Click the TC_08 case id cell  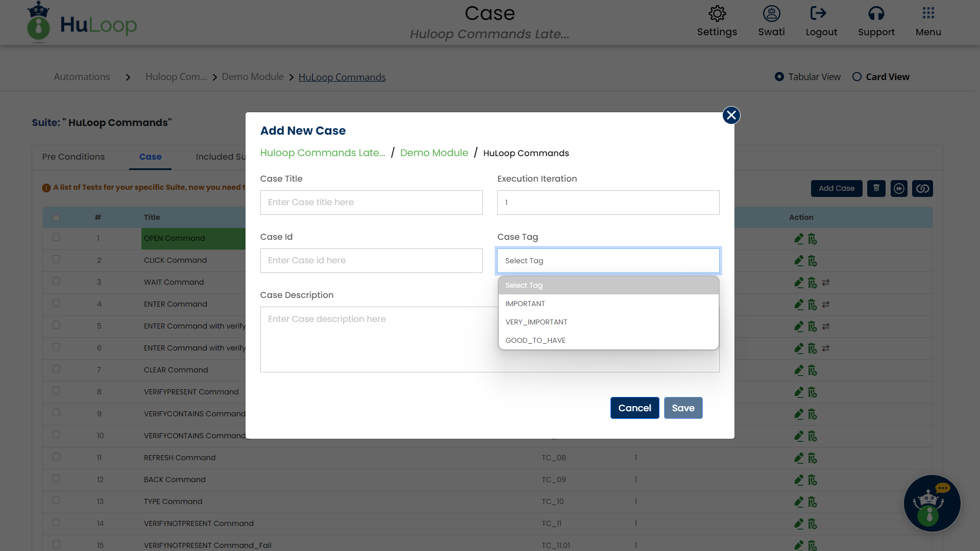[x=554, y=458]
